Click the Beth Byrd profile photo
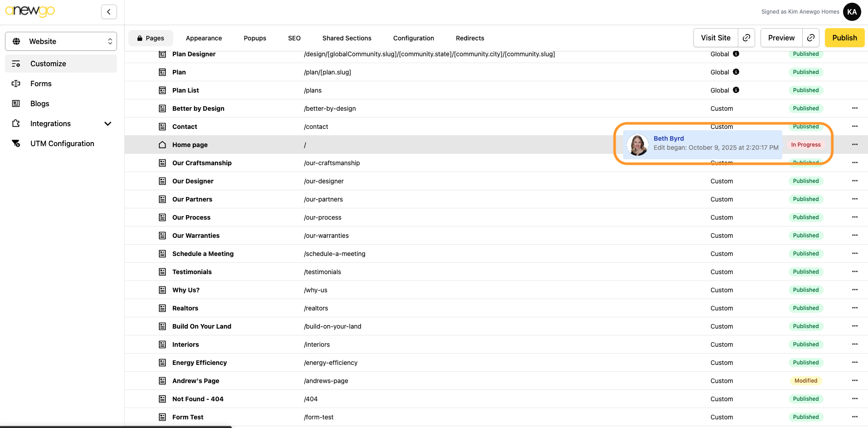868x428 pixels. tap(638, 145)
